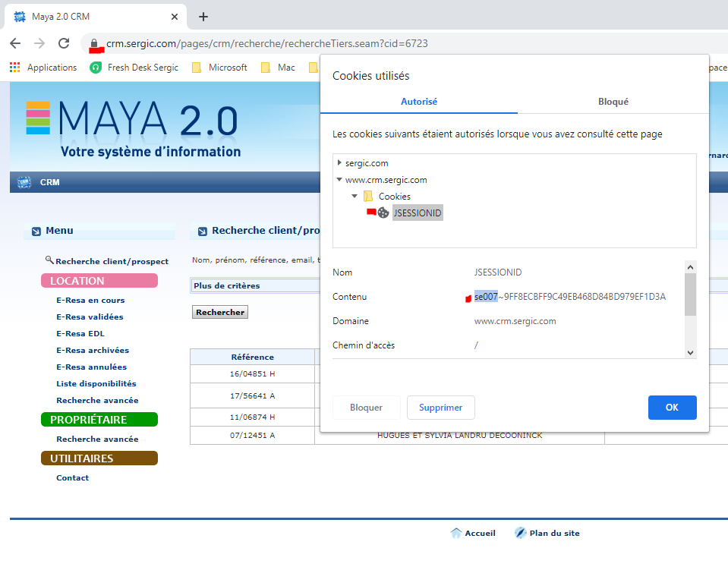
Task: Open a new browser tab
Action: (203, 17)
